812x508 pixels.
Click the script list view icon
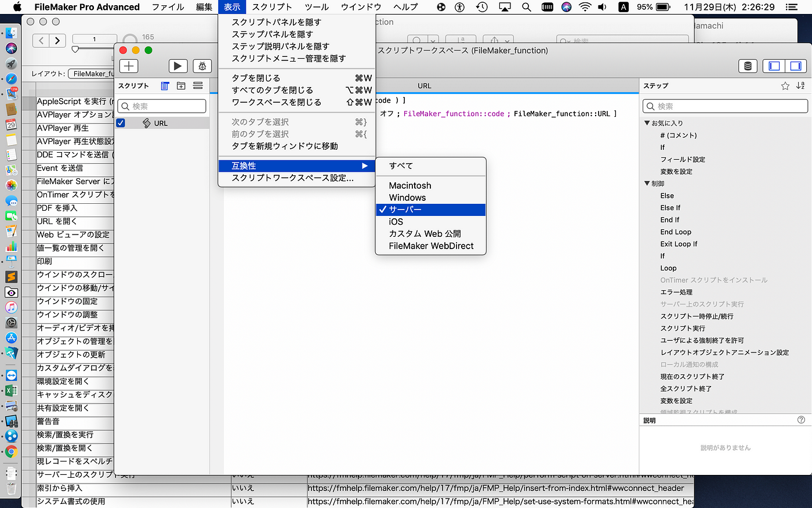point(165,86)
